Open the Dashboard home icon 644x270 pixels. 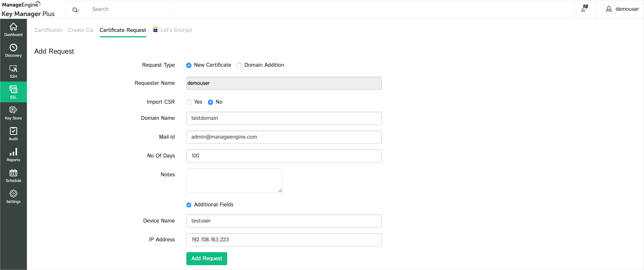tap(13, 27)
